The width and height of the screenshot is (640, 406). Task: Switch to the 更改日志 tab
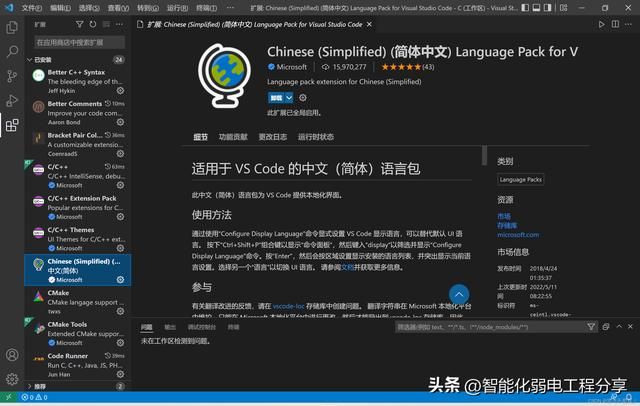(x=272, y=137)
